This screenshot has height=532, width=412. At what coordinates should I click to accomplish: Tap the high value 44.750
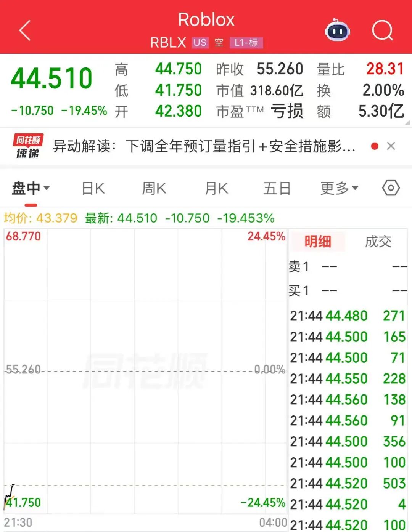[178, 69]
